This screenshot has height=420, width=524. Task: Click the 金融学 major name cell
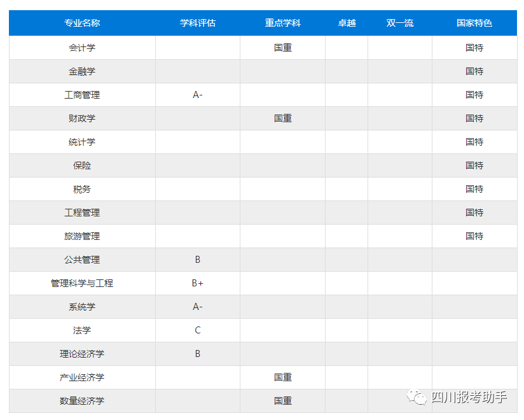point(82,71)
